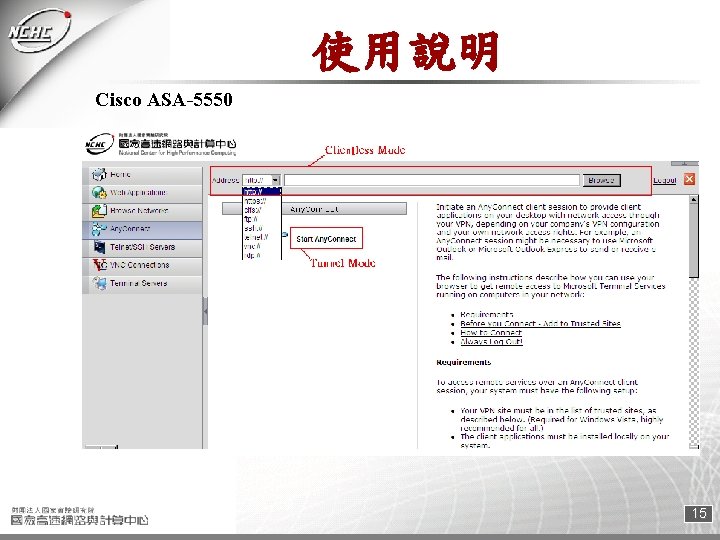
Task: Open VNC Connections in sidebar
Action: tap(142, 265)
